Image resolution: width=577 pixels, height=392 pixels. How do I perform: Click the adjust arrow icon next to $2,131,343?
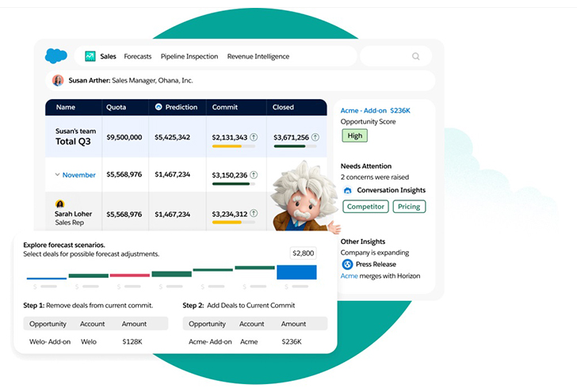click(254, 137)
